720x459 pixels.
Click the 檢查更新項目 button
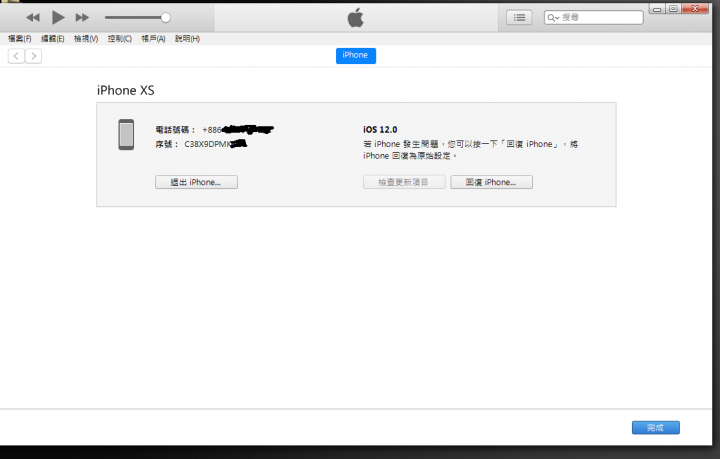pos(404,182)
